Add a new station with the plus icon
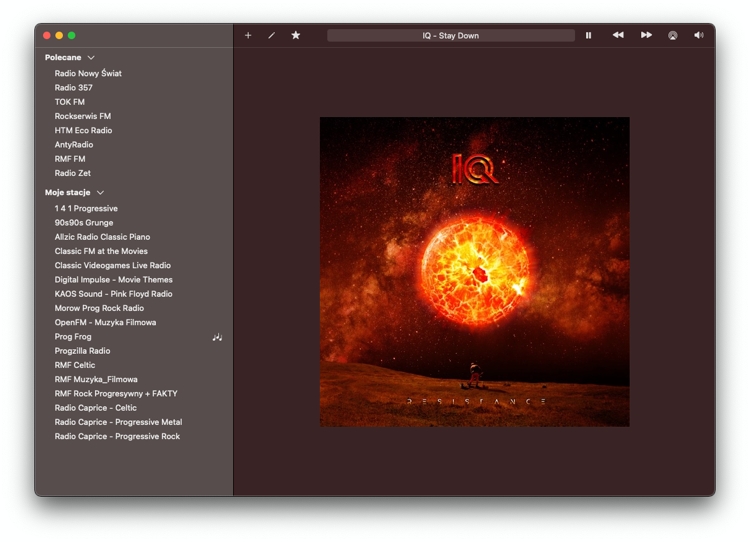The height and width of the screenshot is (542, 750). click(248, 35)
